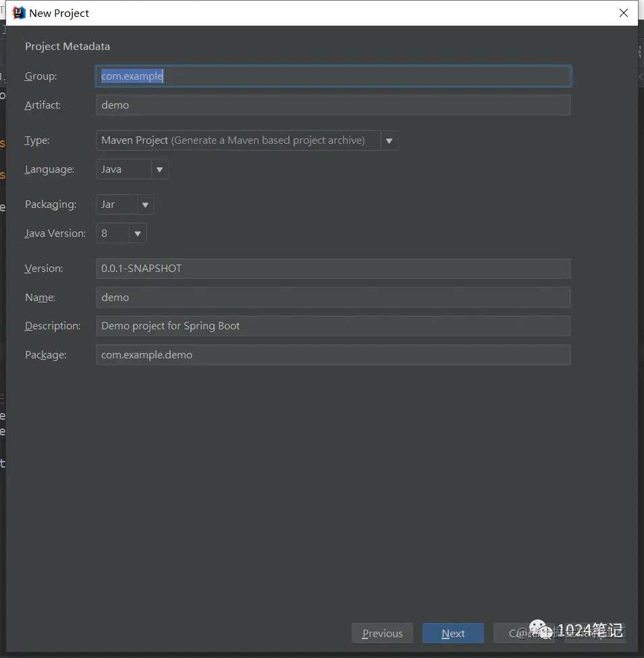
Task: Click the Package field com.example.demo
Action: pyautogui.click(x=333, y=355)
